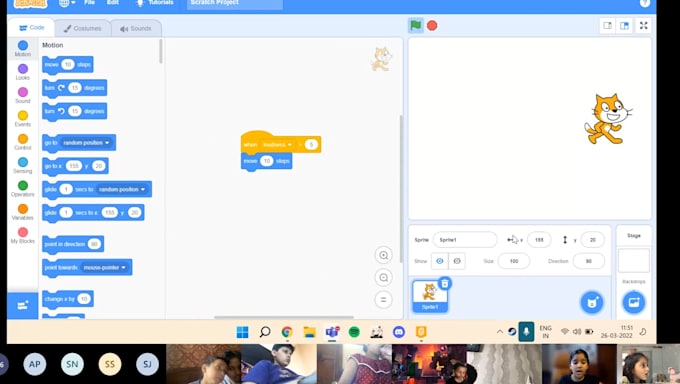Click the sprite Direction field
680x384 pixels.
tap(588, 261)
